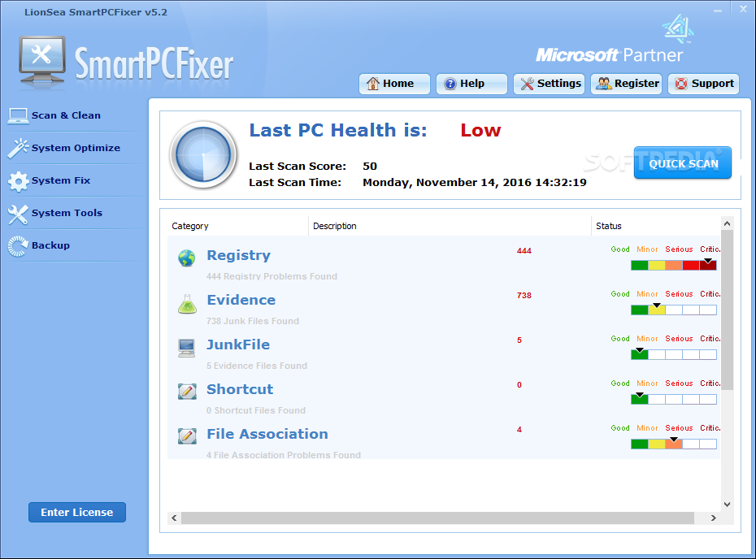Open the Settings tab

tap(549, 84)
